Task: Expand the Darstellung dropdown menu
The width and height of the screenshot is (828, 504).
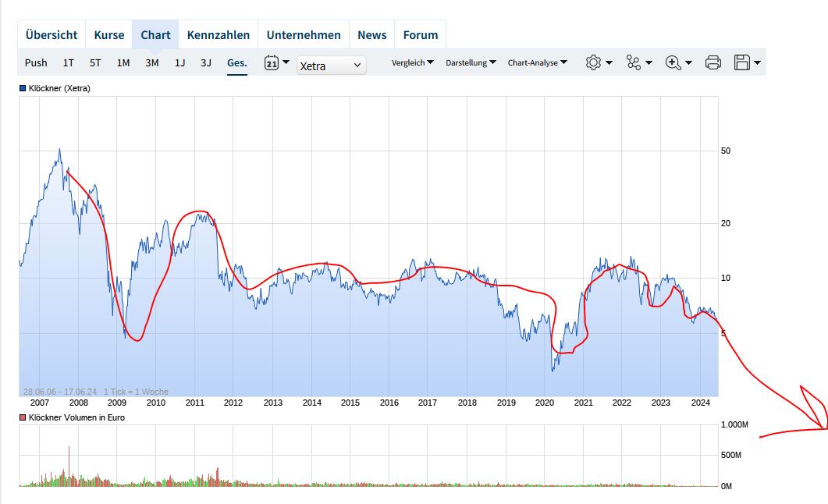Action: coord(471,63)
